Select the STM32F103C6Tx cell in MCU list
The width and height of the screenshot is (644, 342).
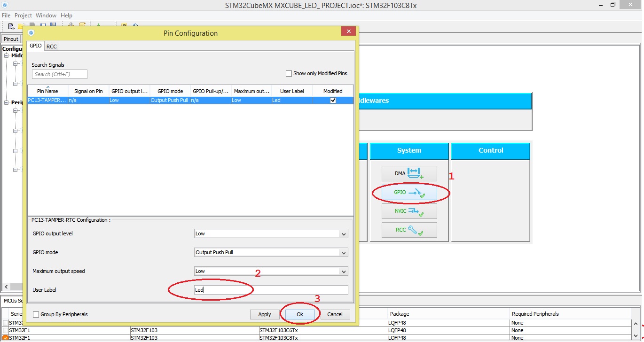[x=323, y=330]
